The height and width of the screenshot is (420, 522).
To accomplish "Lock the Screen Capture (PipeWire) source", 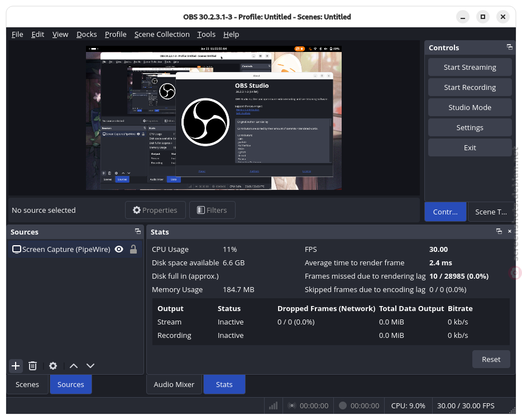I will click(x=133, y=249).
